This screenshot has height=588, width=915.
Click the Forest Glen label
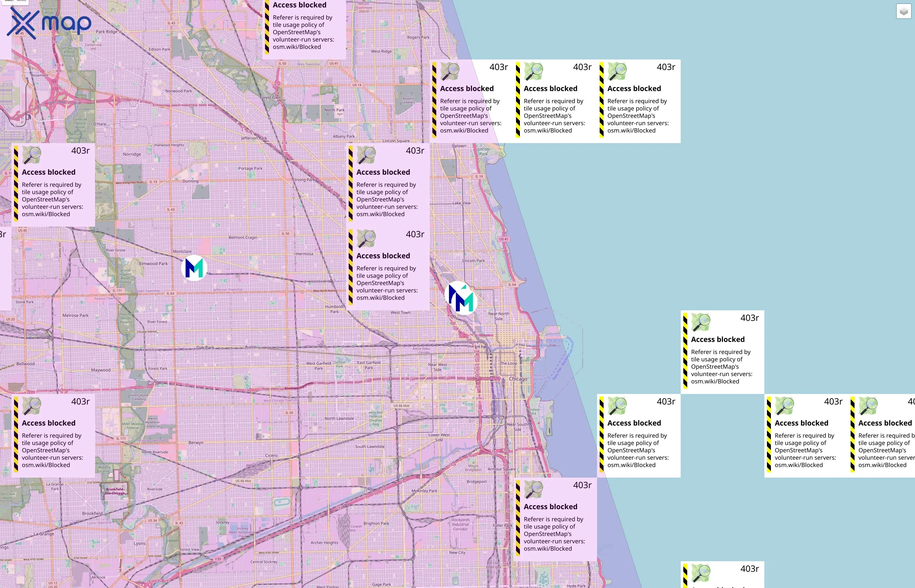point(270,97)
